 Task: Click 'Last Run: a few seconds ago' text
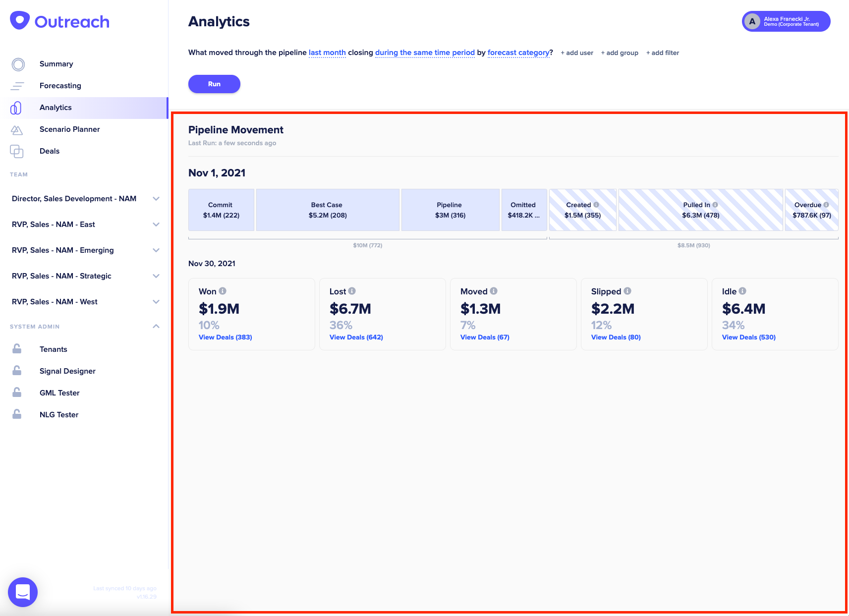pyautogui.click(x=232, y=143)
